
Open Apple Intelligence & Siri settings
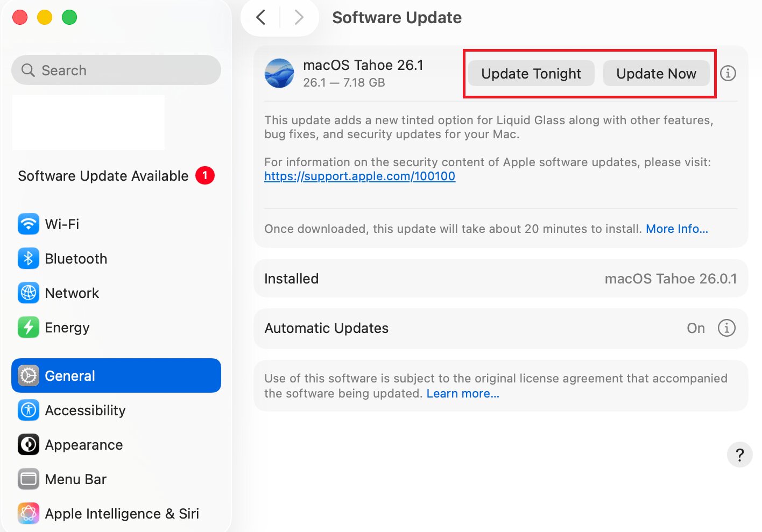pyautogui.click(x=122, y=513)
